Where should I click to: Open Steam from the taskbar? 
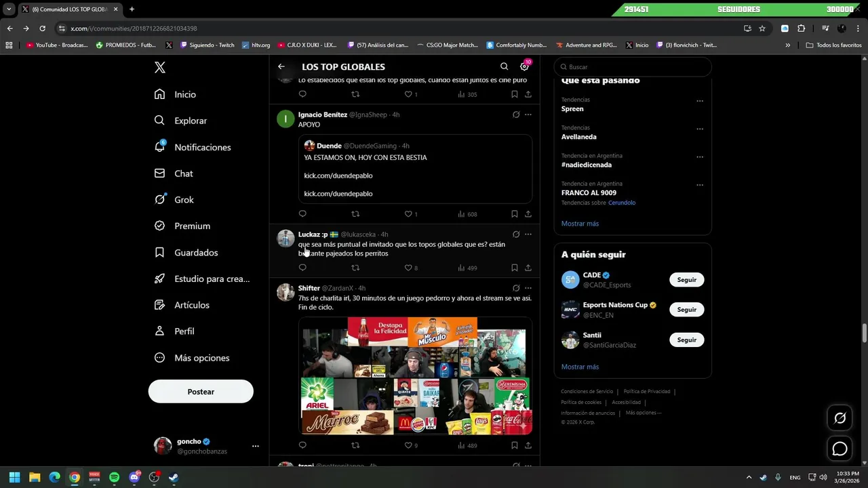coord(174,477)
